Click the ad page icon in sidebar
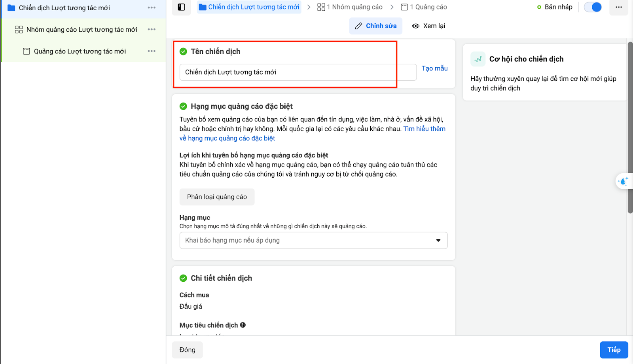 pos(27,51)
